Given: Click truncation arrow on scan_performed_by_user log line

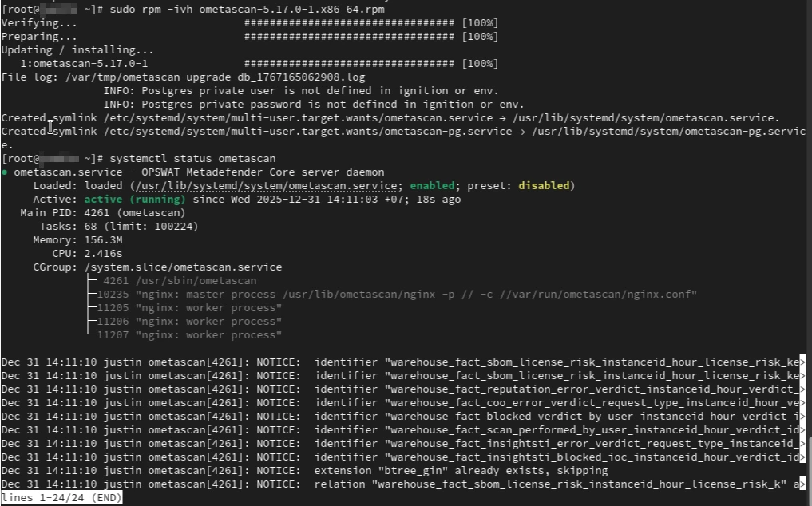Looking at the screenshot, I should (x=802, y=430).
